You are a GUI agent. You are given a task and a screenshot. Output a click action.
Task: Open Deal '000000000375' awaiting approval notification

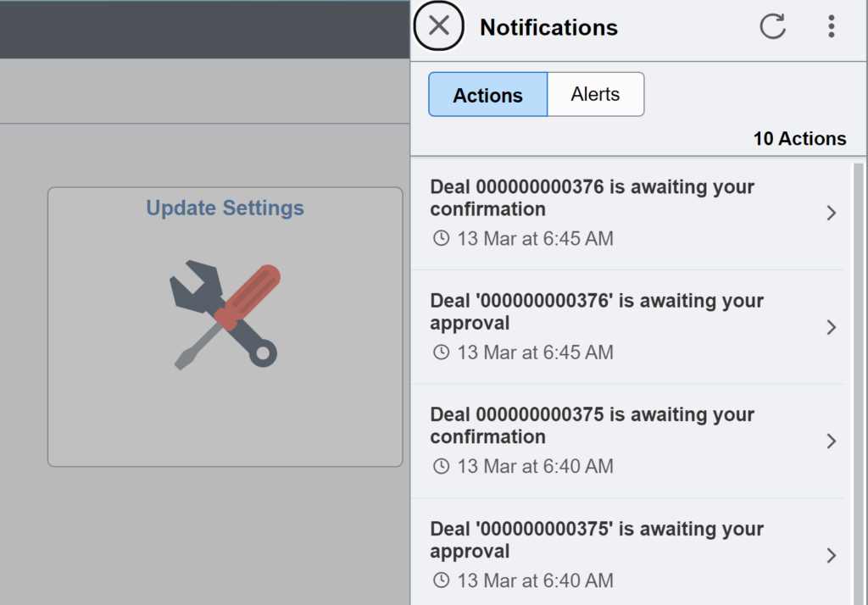pyautogui.click(x=597, y=540)
